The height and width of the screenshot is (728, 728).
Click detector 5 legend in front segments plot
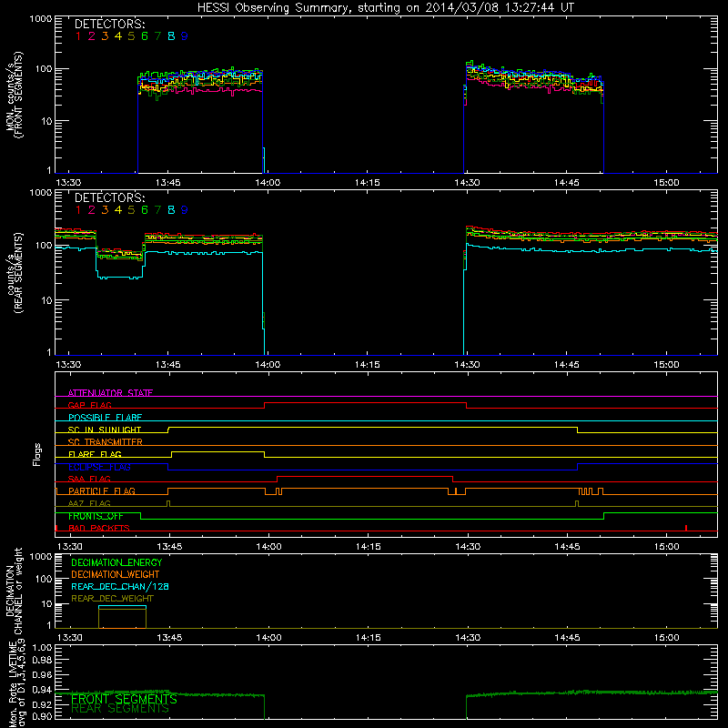131,36
